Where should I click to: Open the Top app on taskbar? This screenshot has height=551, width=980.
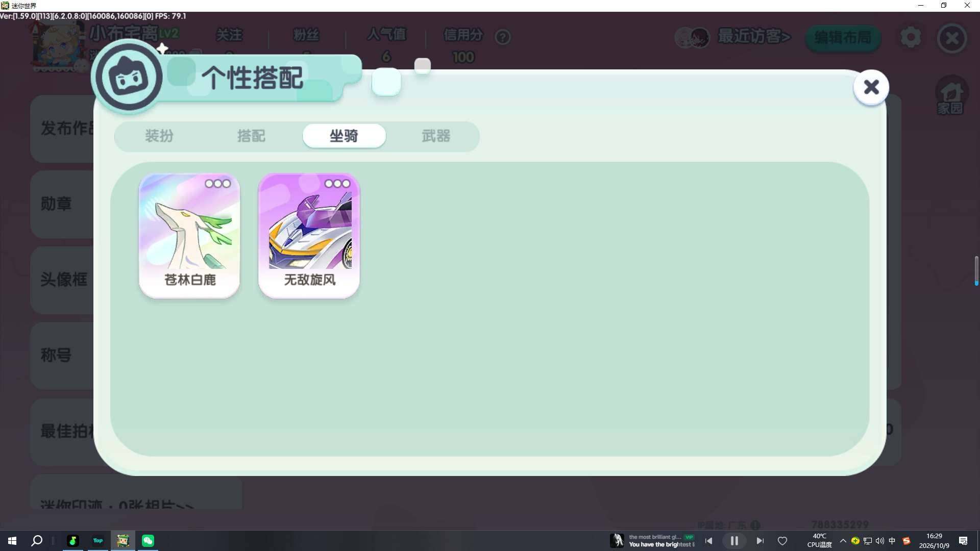click(x=98, y=541)
